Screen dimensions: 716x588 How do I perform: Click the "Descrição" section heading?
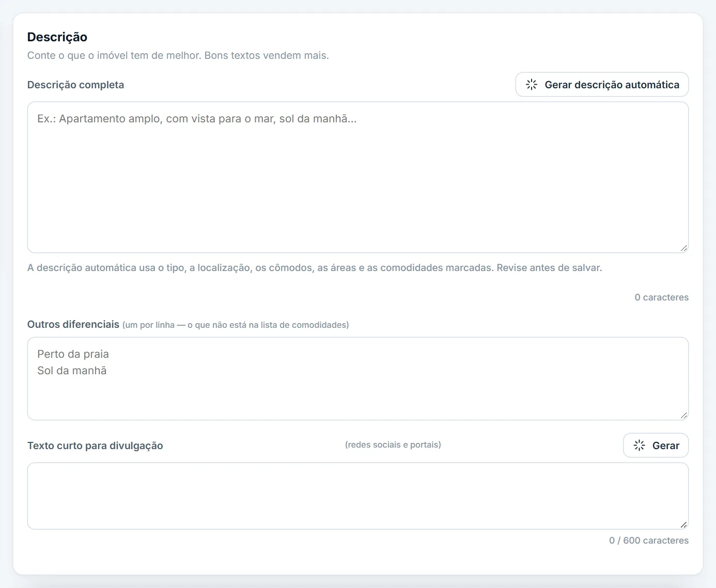pos(57,37)
